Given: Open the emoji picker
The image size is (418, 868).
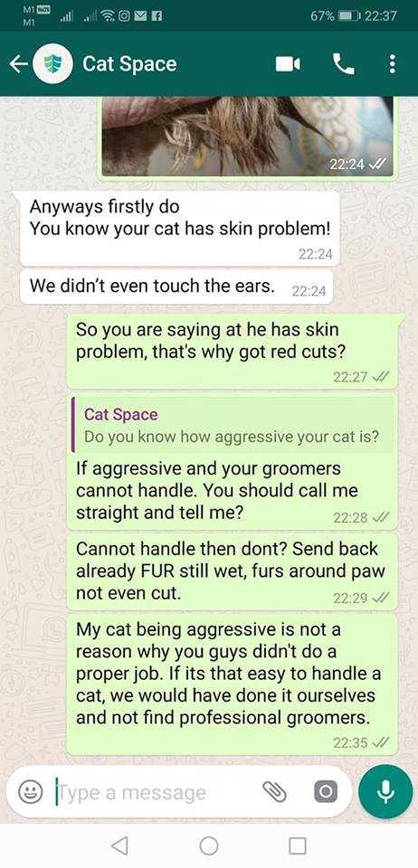Looking at the screenshot, I should pyautogui.click(x=30, y=792).
